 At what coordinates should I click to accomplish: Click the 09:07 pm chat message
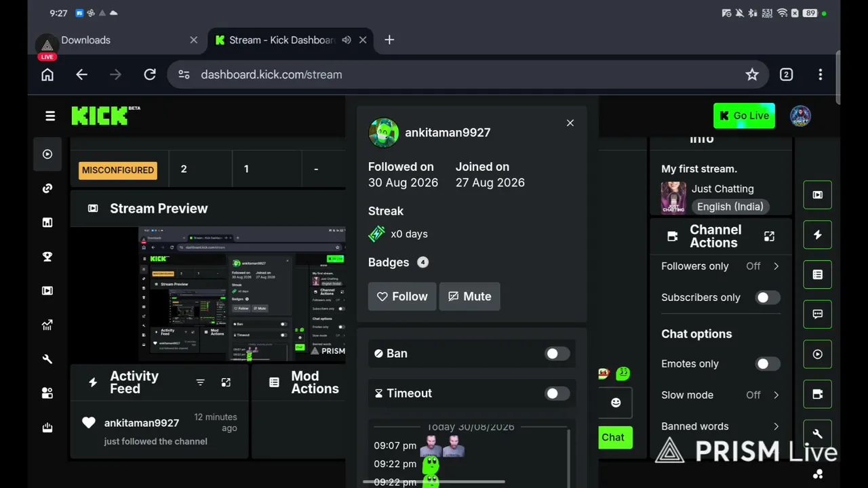coord(419,445)
